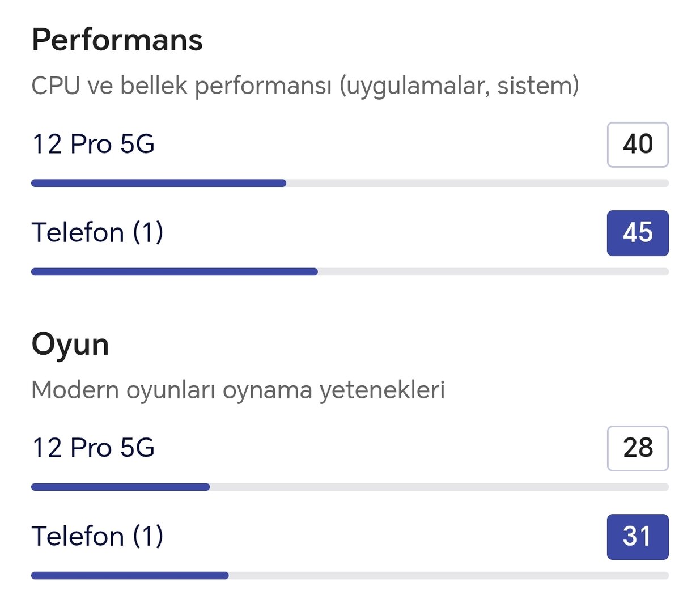
Task: Click 12 Pro 5G label under Performans
Action: 94,144
